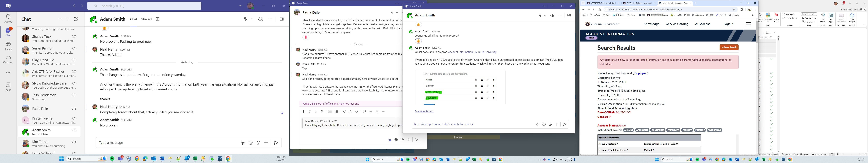The width and height of the screenshot is (868, 163).
Task: Open OneDrive from the Teams sidebar
Action: (8, 59)
